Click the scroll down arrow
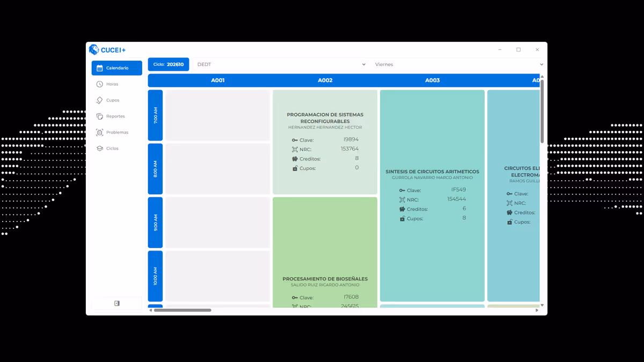 (x=542, y=305)
